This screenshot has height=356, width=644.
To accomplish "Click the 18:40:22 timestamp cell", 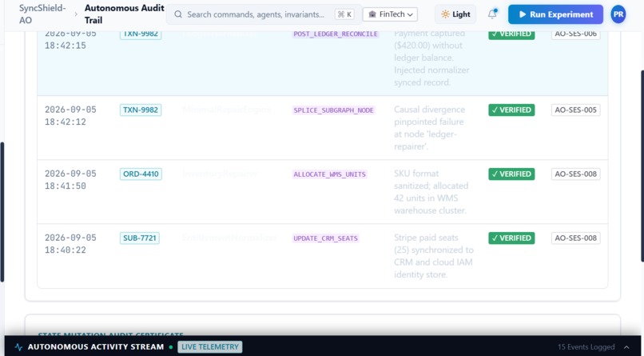I will [70, 244].
